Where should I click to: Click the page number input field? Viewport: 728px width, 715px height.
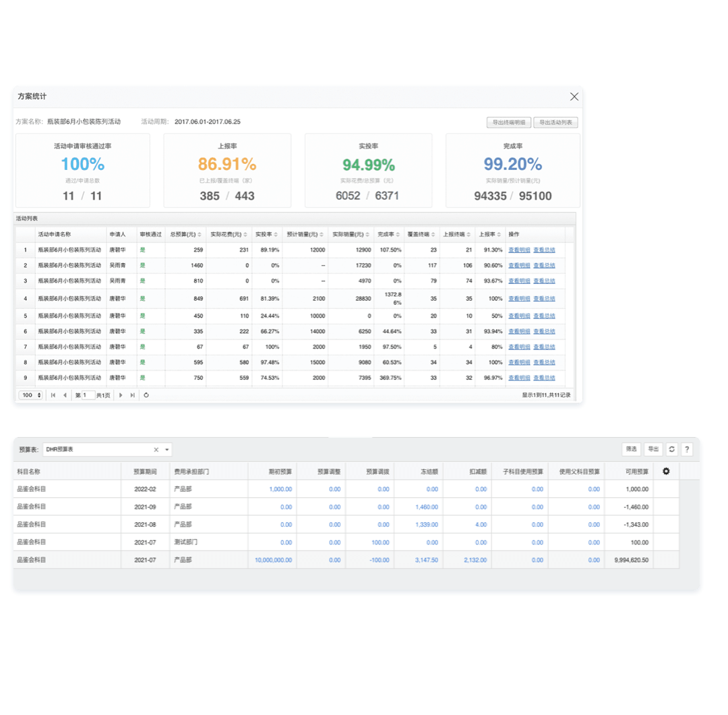tap(88, 395)
